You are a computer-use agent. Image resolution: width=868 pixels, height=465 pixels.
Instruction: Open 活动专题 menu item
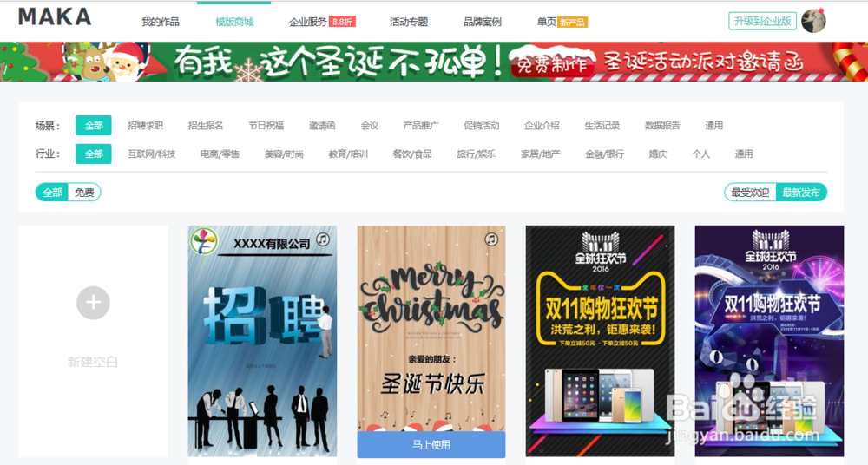pyautogui.click(x=409, y=22)
